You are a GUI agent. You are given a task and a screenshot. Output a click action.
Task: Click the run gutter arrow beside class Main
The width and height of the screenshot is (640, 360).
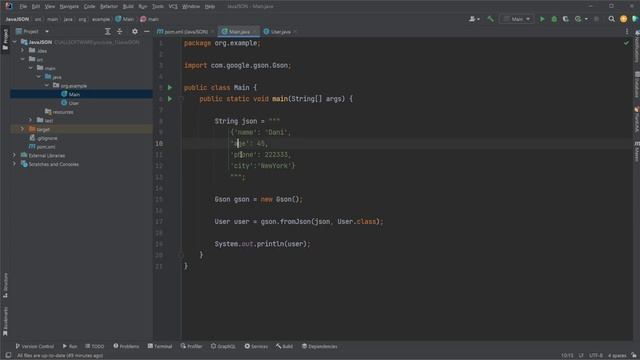tap(170, 87)
